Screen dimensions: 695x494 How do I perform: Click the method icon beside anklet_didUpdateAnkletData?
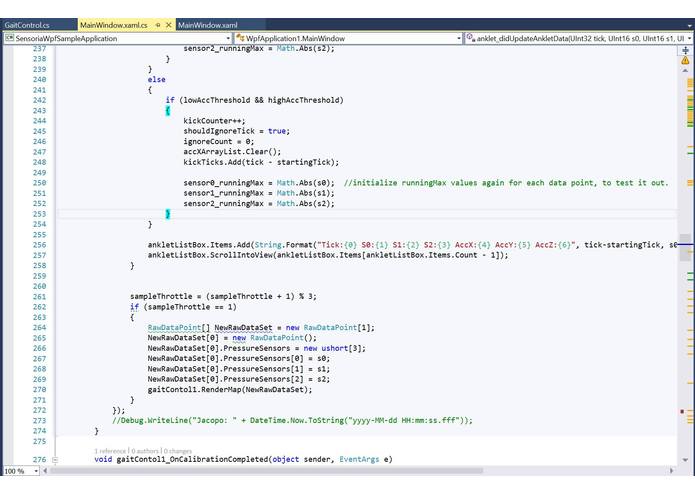click(x=470, y=38)
